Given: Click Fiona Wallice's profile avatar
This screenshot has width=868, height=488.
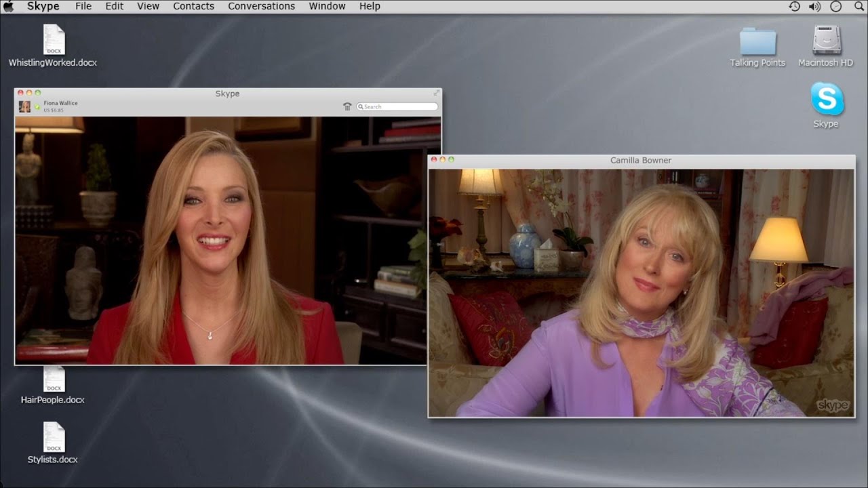Looking at the screenshot, I should click(24, 106).
